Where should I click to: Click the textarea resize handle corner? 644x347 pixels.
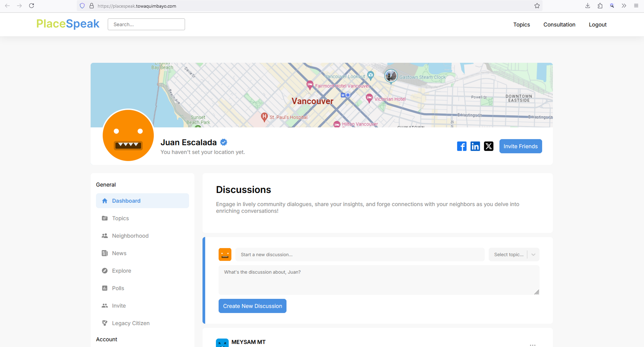(x=536, y=292)
